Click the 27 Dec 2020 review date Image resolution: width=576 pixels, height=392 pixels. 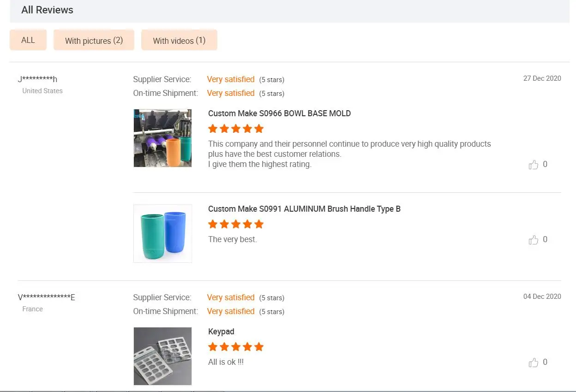(x=542, y=78)
